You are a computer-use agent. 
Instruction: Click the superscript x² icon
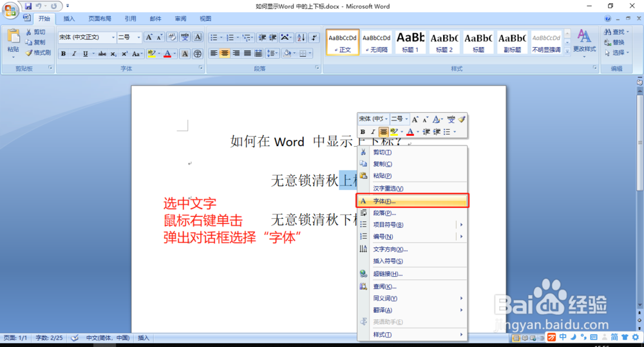(x=124, y=54)
